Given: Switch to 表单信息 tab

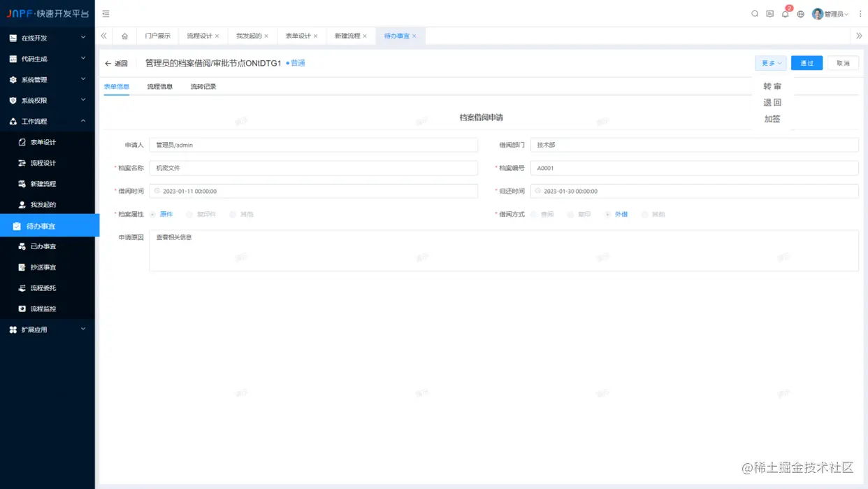Looking at the screenshot, I should point(117,87).
